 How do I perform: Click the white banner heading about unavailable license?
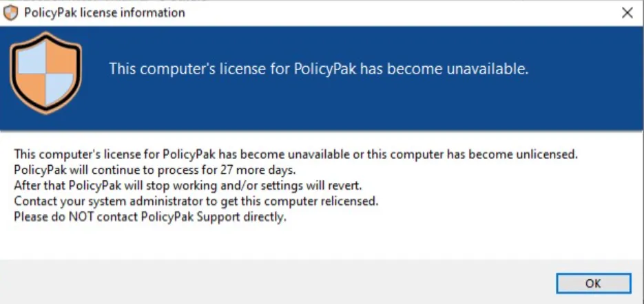(318, 69)
